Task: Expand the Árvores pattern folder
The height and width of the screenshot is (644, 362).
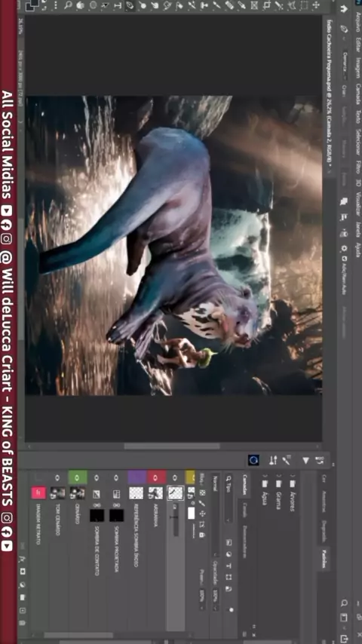Action: pos(292,475)
